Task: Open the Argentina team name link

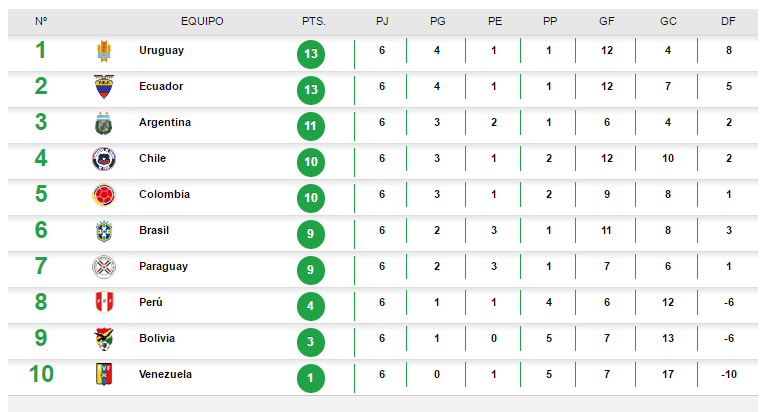Action: click(x=165, y=122)
